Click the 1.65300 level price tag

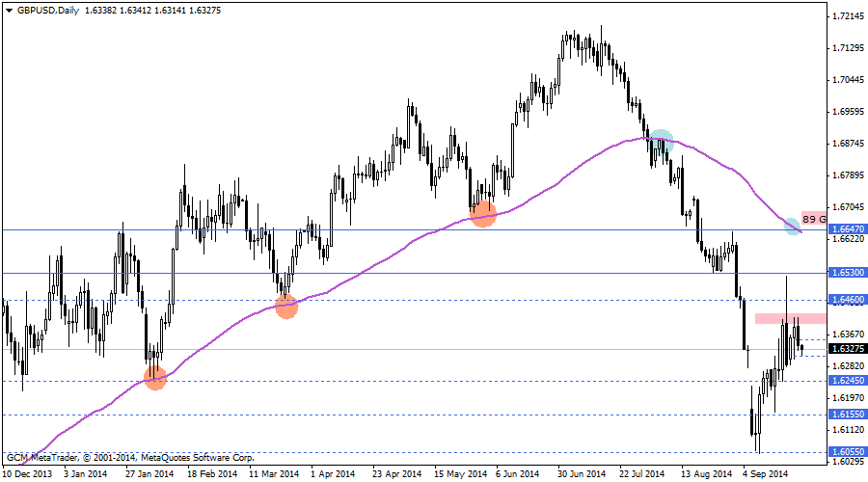click(847, 273)
